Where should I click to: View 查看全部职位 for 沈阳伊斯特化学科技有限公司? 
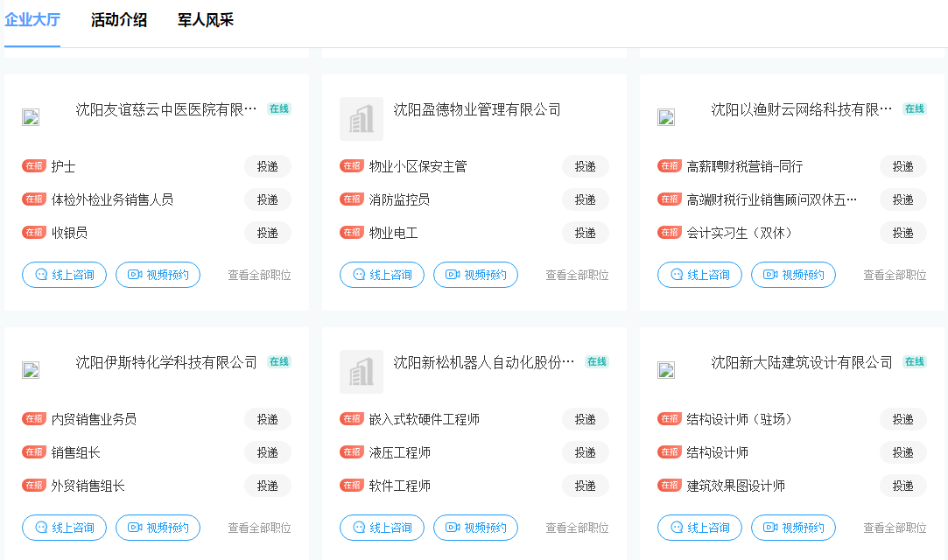click(x=259, y=528)
